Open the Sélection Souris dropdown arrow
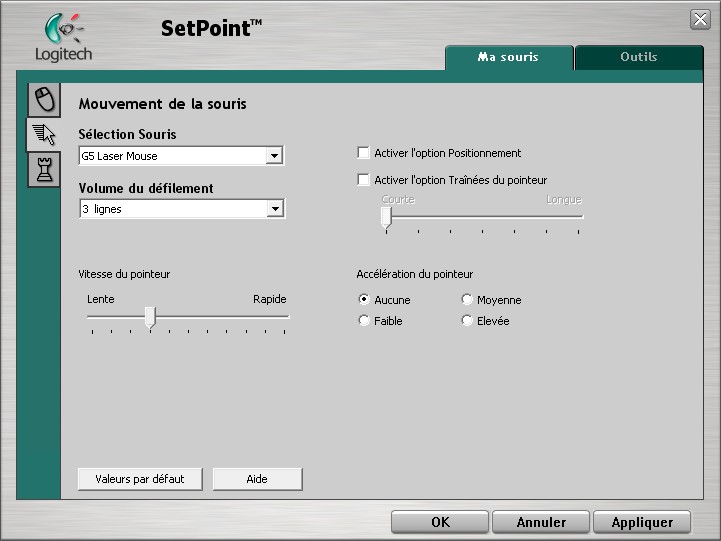721x541 pixels. tap(274, 156)
